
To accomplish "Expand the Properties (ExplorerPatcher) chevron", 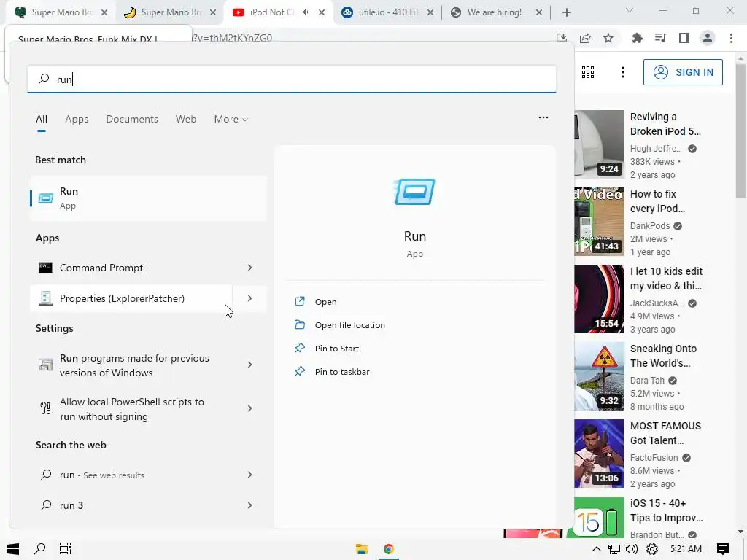I will 249,298.
